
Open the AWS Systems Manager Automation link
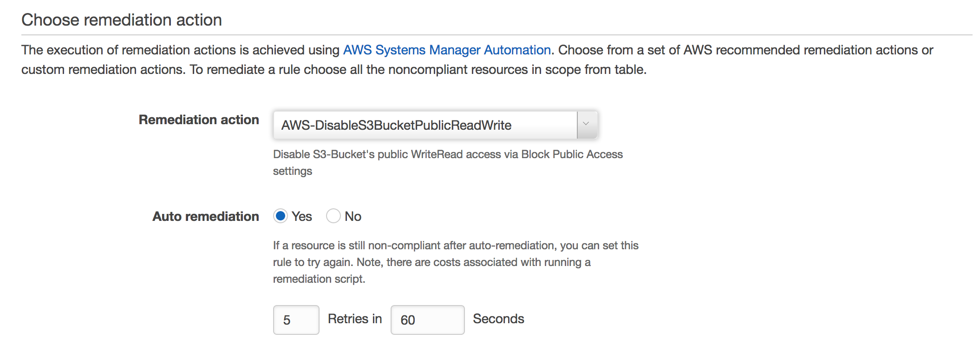[x=446, y=50]
